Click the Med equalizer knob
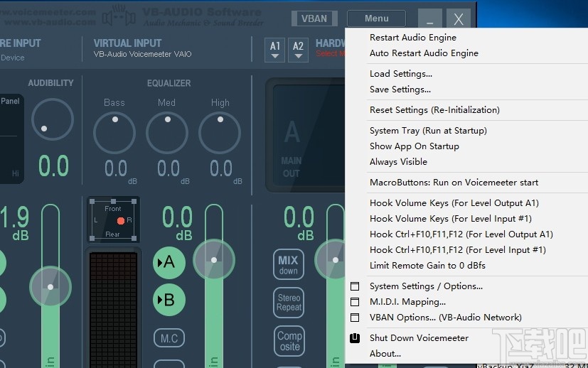This screenshot has width=588, height=368. point(167,133)
